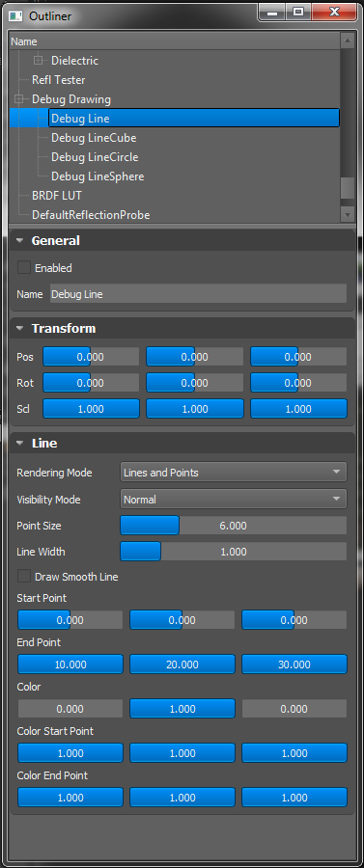The height and width of the screenshot is (868, 364).
Task: Click the tree scrollbar down arrow
Action: (348, 214)
